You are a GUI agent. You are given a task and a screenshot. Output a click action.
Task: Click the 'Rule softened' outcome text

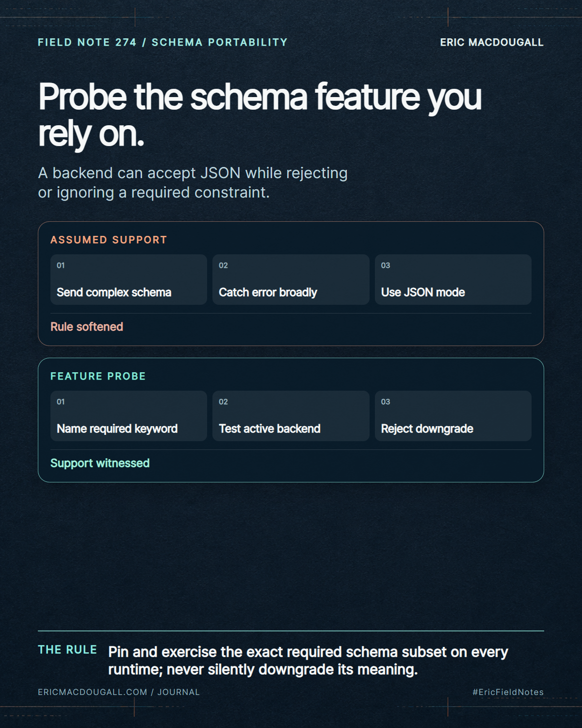(87, 327)
